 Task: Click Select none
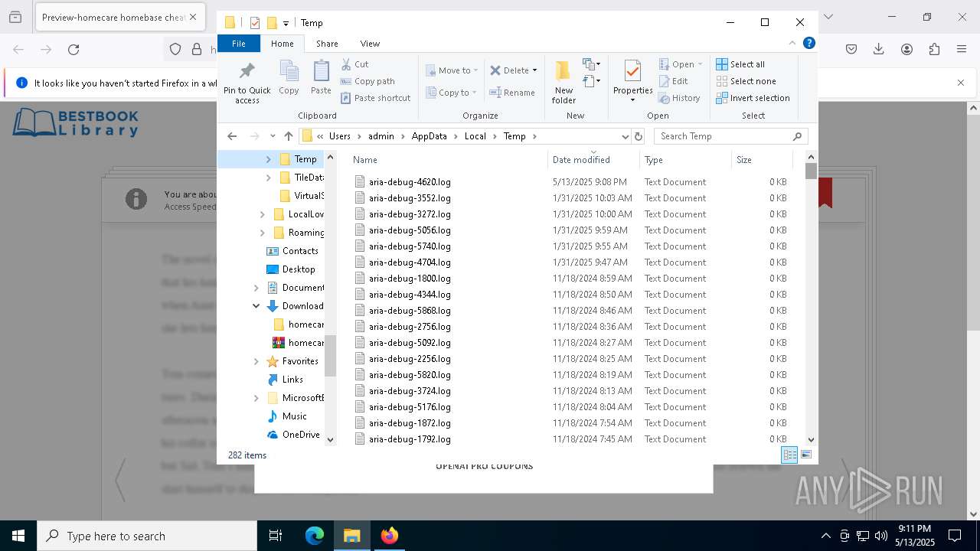(x=746, y=81)
